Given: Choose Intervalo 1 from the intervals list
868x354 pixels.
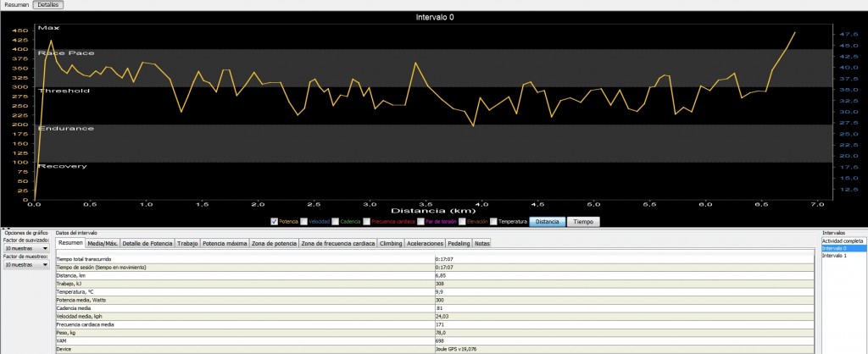Looking at the screenshot, I should 834,255.
